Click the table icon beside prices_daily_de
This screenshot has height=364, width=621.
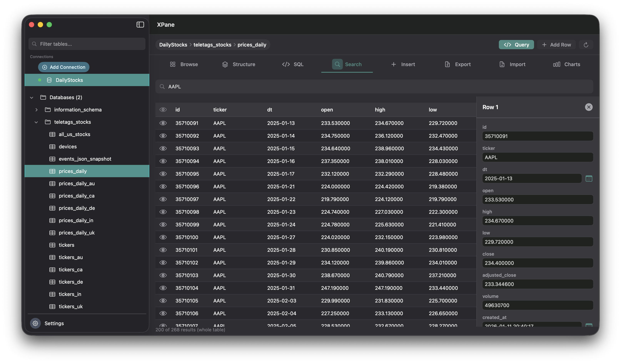click(x=52, y=208)
